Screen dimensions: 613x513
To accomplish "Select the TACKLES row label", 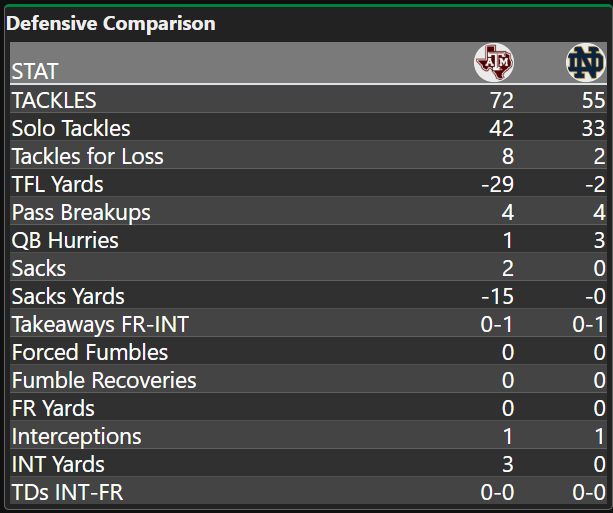I will 54,100.
